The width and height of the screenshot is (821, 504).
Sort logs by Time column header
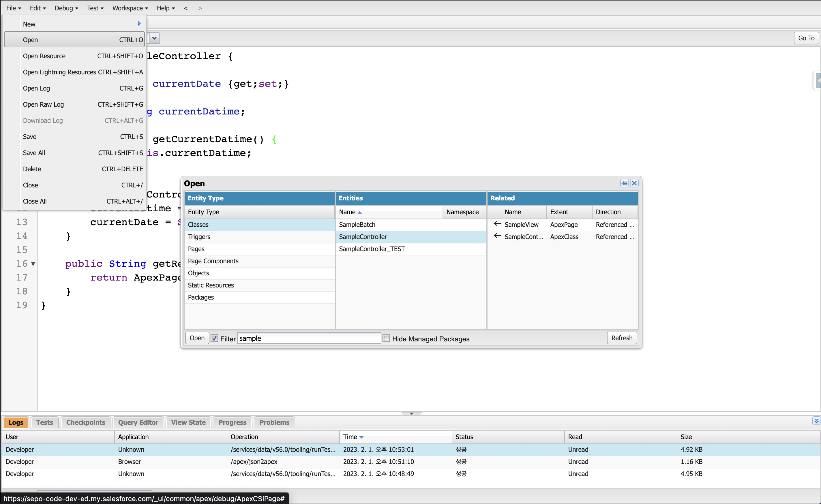(x=350, y=437)
